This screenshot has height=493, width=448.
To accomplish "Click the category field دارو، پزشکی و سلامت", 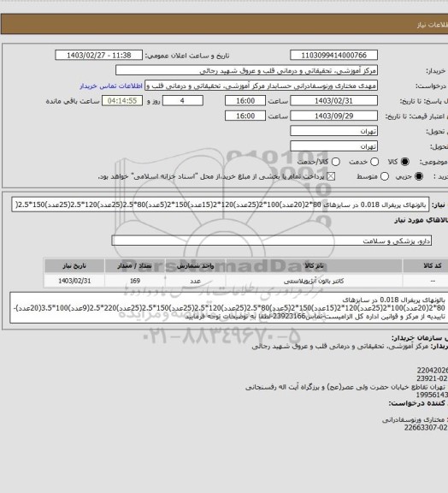I will tap(271, 241).
